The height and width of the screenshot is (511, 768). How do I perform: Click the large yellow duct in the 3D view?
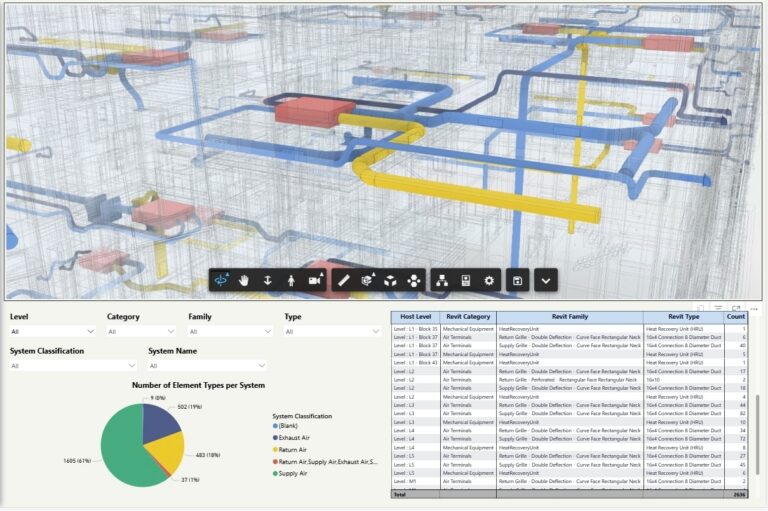tap(480, 196)
